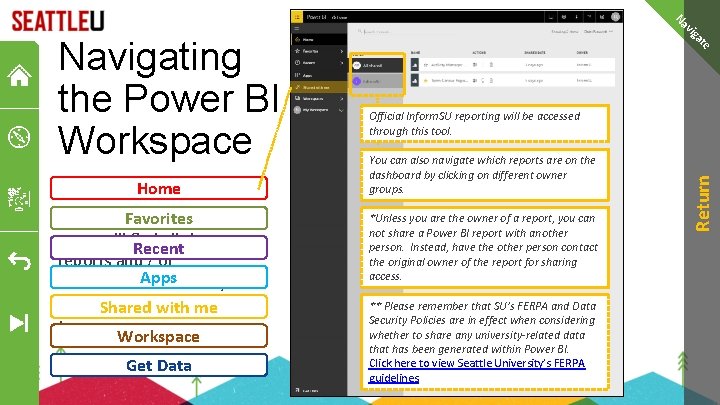Image resolution: width=720 pixels, height=405 pixels.
Task: Expand the Favorites flyout chevron in Power BI
Action: [x=342, y=51]
